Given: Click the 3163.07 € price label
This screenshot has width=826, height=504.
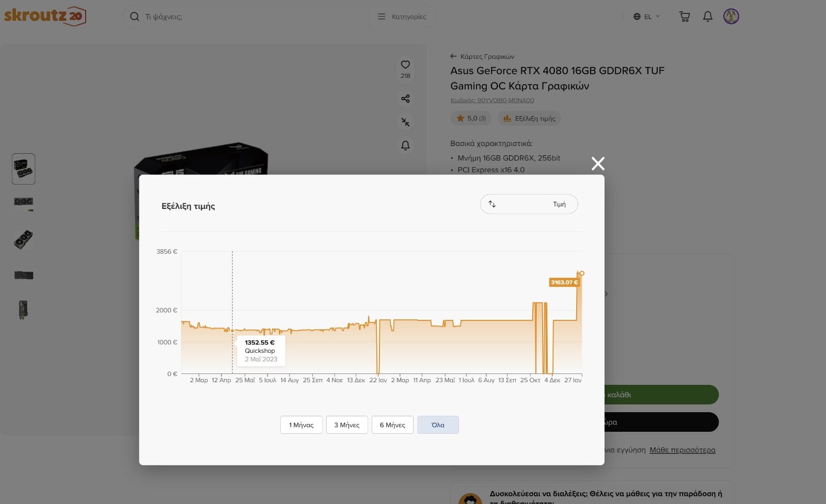Looking at the screenshot, I should pyautogui.click(x=564, y=282).
